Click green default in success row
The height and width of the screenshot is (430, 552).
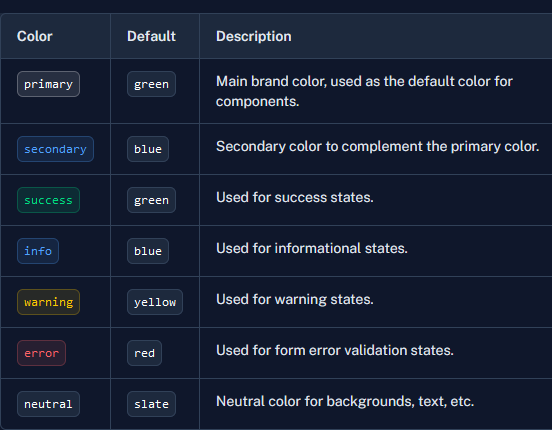click(151, 200)
